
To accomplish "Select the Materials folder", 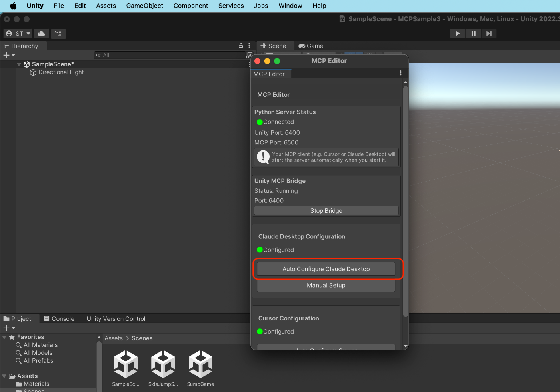I will (36, 384).
